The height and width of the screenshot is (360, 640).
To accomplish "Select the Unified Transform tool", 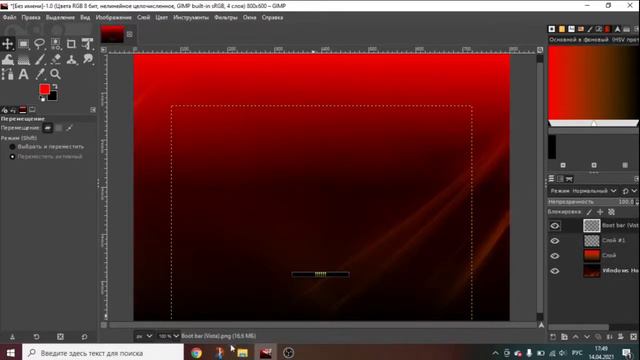I will tap(87, 44).
